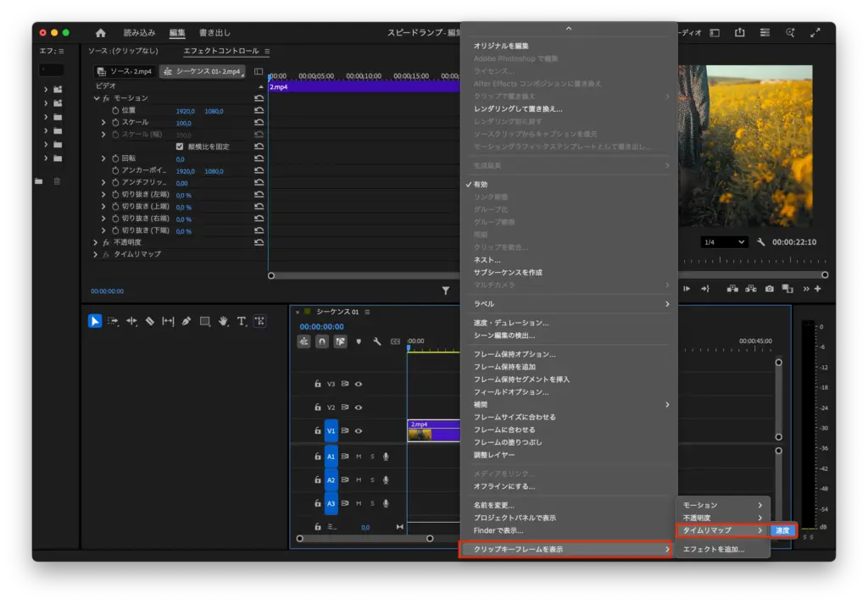Select the Pen tool
The width and height of the screenshot is (868, 604).
(x=186, y=321)
